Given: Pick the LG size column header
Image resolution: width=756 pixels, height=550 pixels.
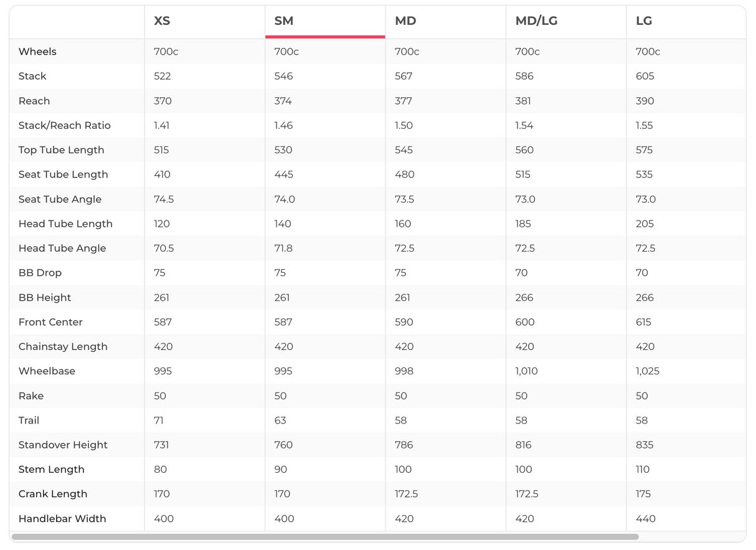Looking at the screenshot, I should pos(644,21).
